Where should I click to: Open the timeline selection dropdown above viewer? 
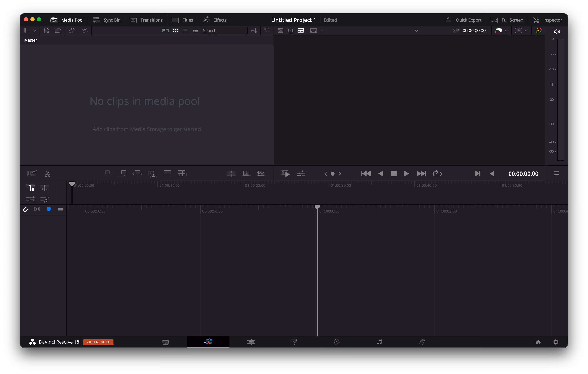click(417, 30)
